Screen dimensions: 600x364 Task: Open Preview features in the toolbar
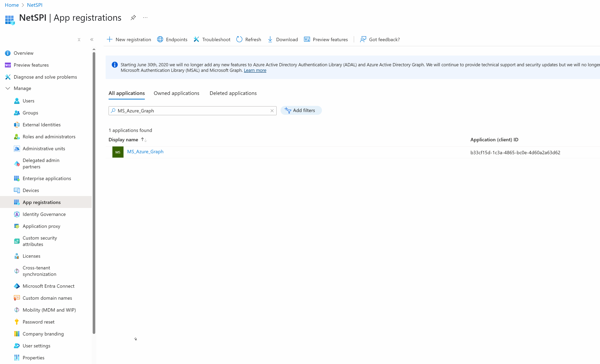pyautogui.click(x=326, y=40)
